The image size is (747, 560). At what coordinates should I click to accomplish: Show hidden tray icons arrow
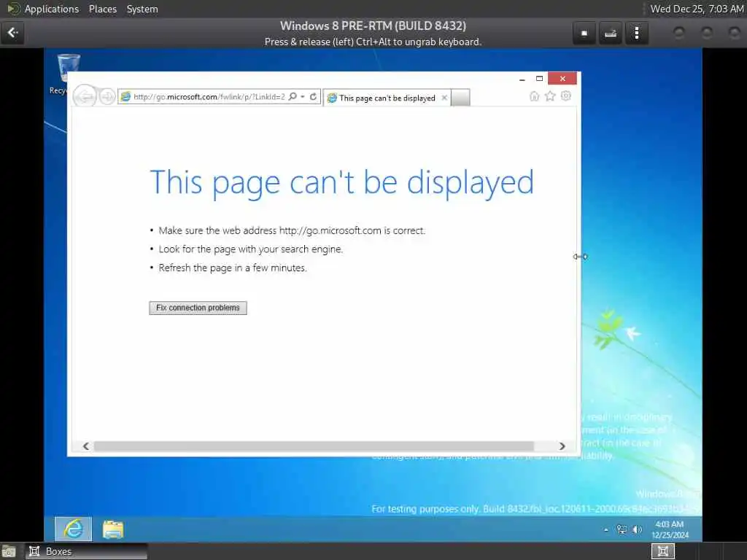click(x=606, y=529)
